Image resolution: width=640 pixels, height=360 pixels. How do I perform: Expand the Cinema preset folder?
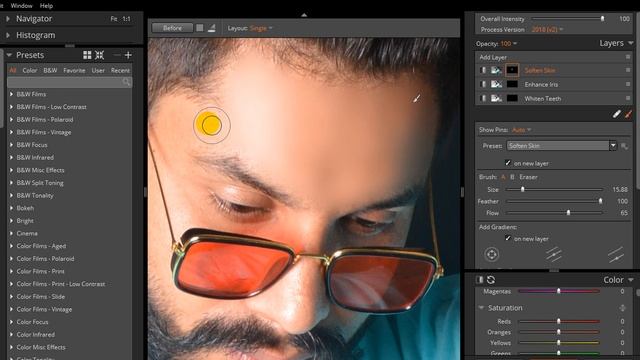(x=11, y=233)
